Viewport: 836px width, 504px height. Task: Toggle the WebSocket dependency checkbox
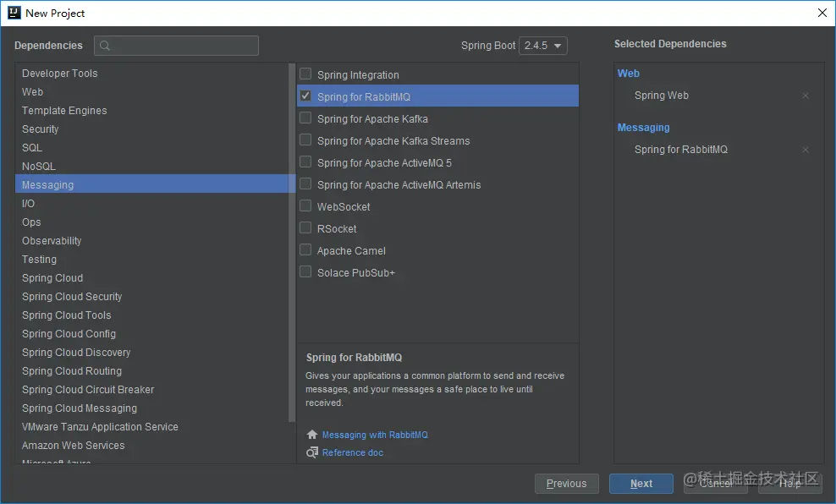[x=305, y=205]
